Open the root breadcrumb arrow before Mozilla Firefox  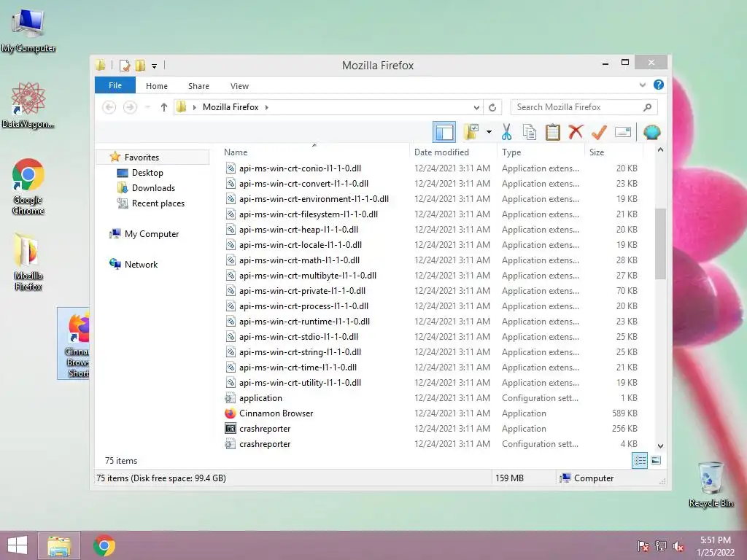(194, 107)
